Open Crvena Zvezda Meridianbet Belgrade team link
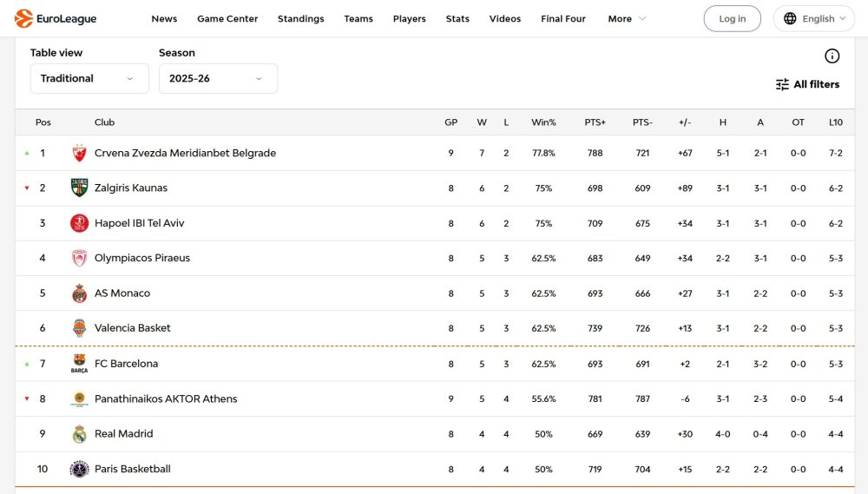 tap(185, 153)
